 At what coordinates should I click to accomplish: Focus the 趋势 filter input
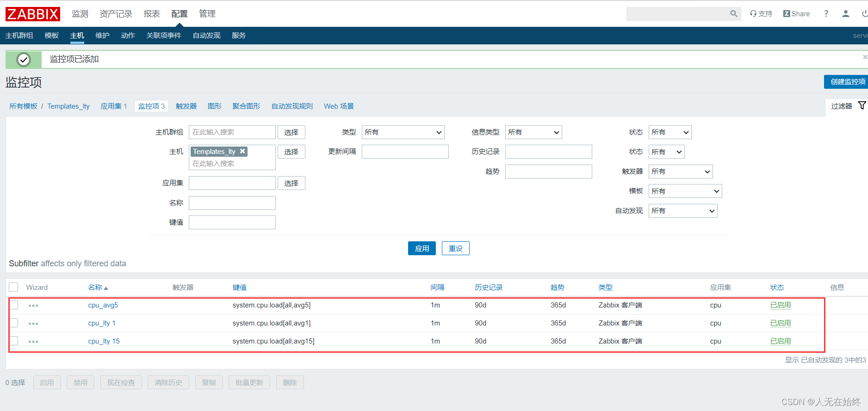[x=549, y=172]
